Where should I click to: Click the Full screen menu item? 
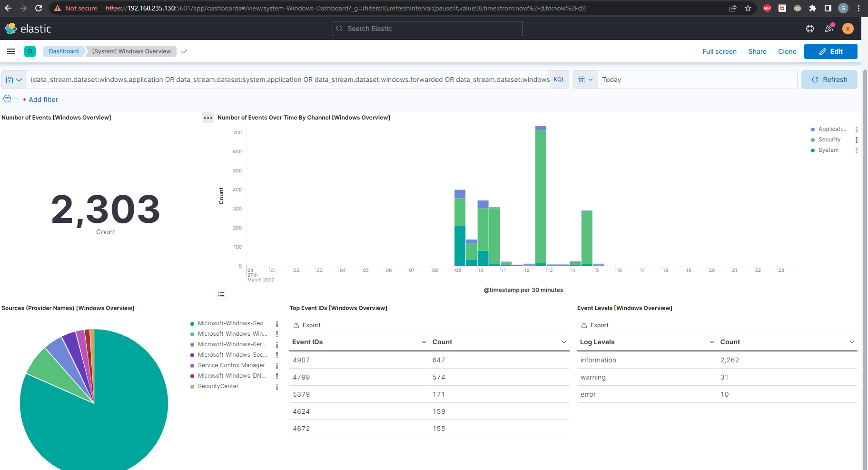pos(719,51)
